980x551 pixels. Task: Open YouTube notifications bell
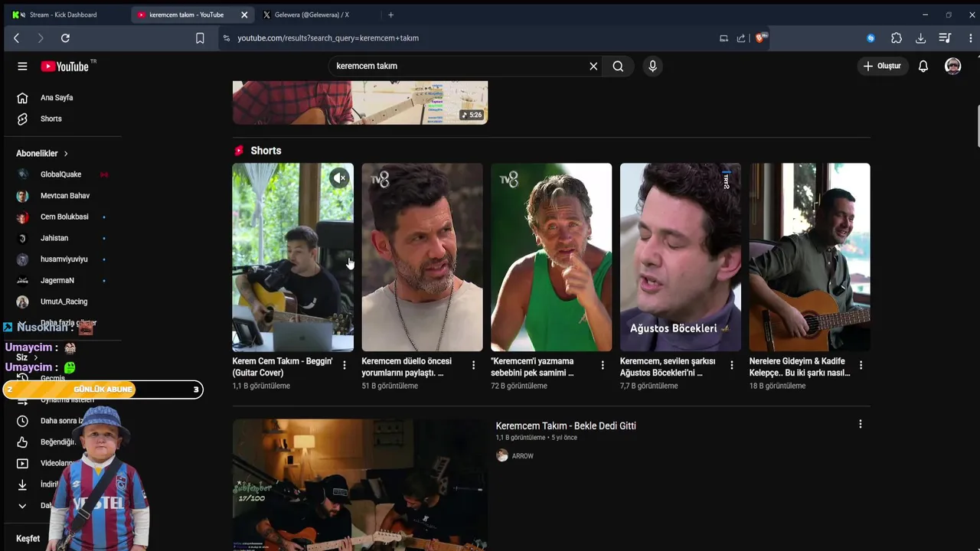pos(923,67)
